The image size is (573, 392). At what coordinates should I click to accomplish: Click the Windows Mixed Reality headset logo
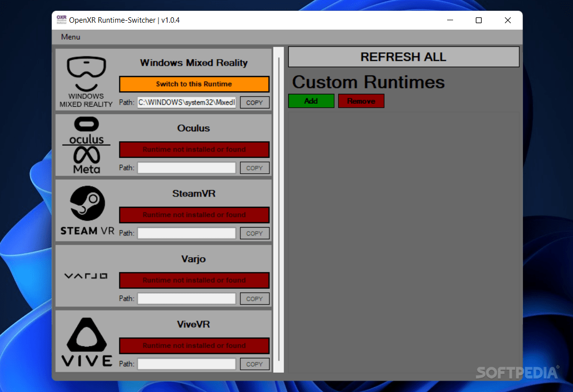point(86,81)
